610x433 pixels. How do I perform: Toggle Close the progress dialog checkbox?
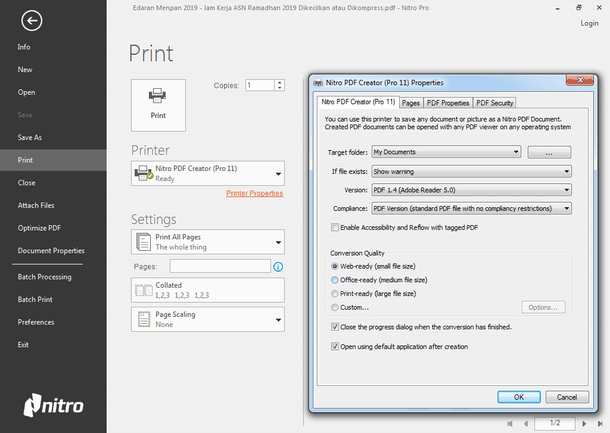coord(335,327)
